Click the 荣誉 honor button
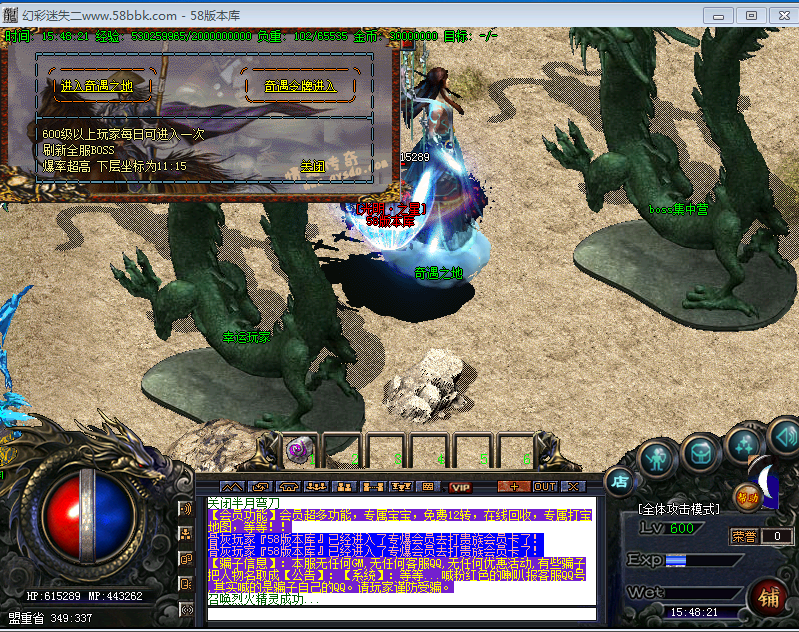 (x=744, y=536)
